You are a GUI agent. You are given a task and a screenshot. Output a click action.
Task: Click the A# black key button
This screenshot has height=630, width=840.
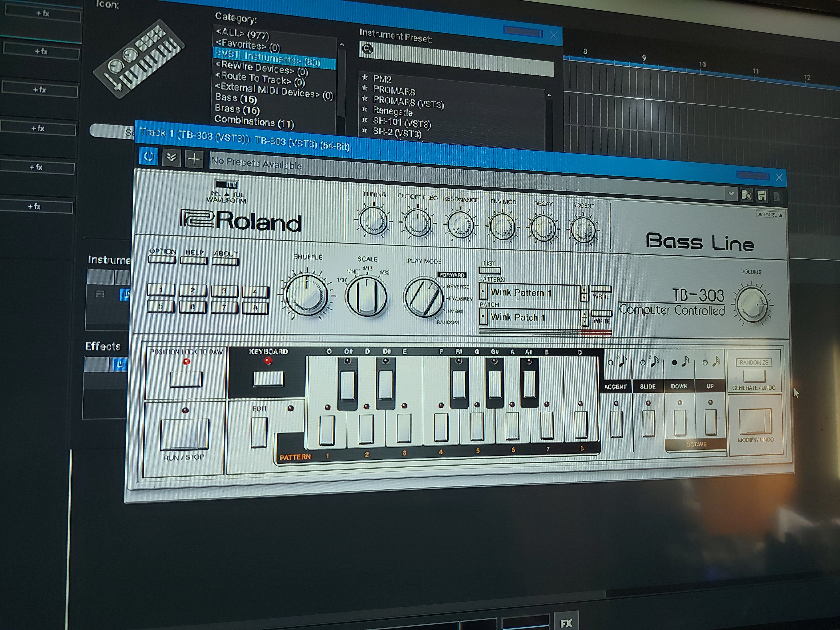(529, 384)
